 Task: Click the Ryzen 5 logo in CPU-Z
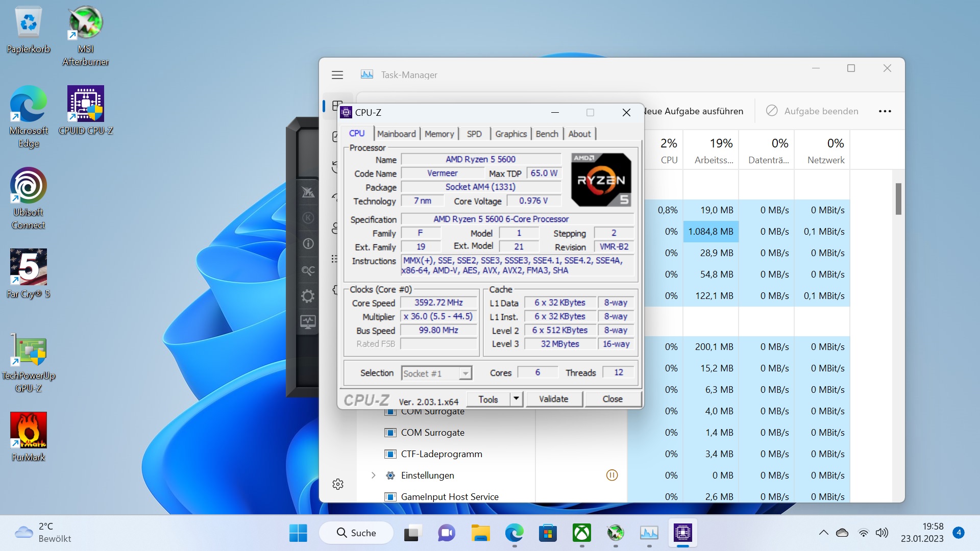tap(601, 180)
